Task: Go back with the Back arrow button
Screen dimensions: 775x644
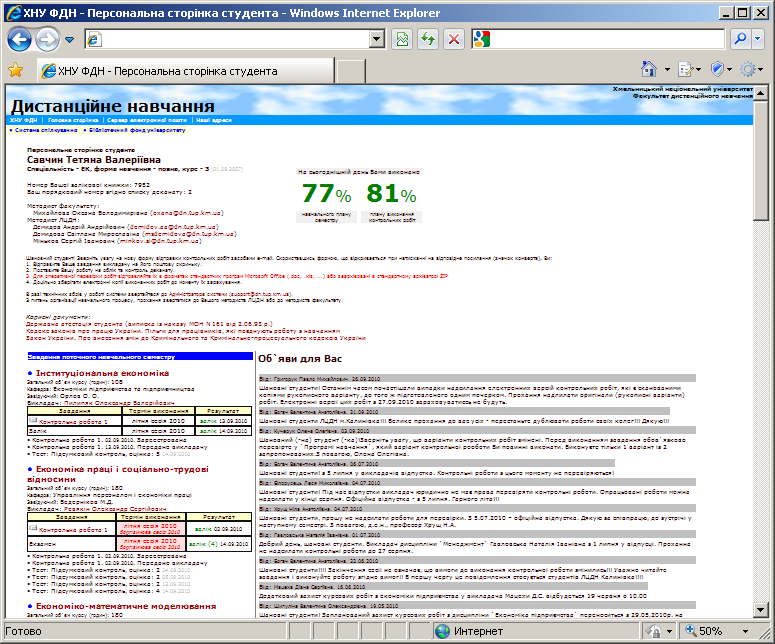Action: (20, 39)
